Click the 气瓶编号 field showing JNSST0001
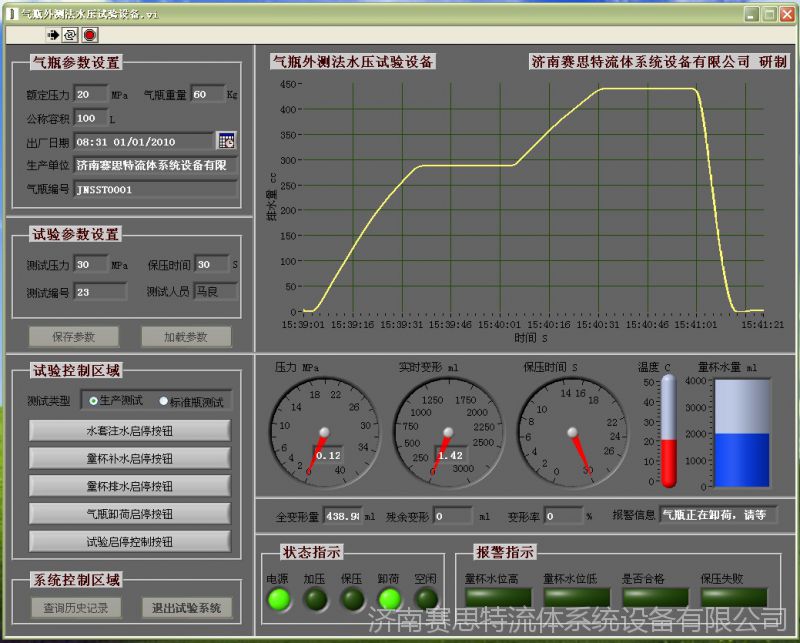 pyautogui.click(x=156, y=189)
